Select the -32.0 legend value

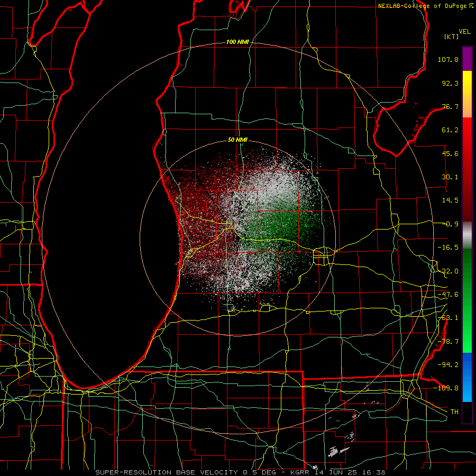coord(448,271)
